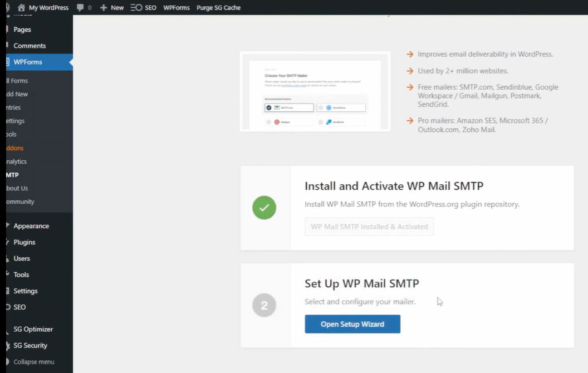Image resolution: width=588 pixels, height=373 pixels.
Task: Click the Choose Your SMTP Mailer preview thumbnail
Action: pos(315,92)
